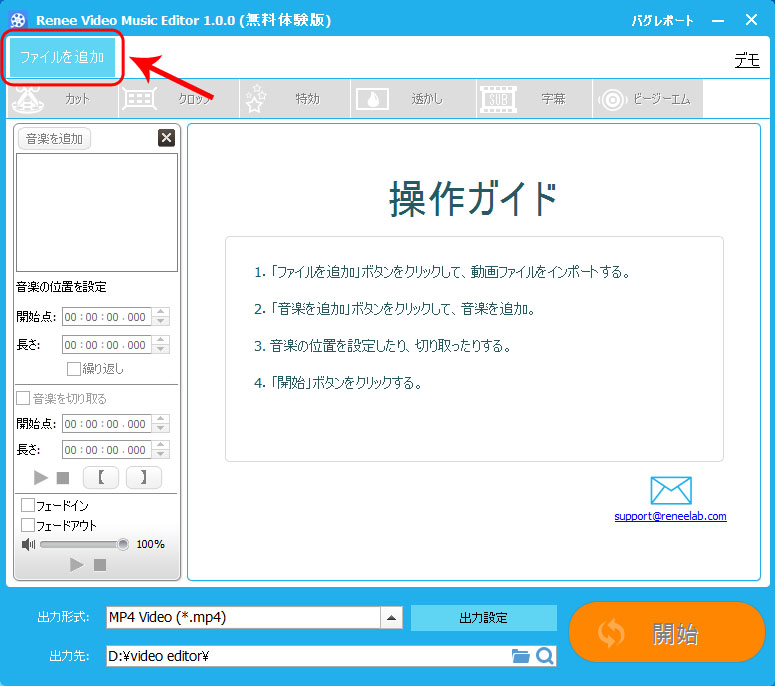Mute audio with the speaker icon
The width and height of the screenshot is (775, 686).
click(28, 545)
